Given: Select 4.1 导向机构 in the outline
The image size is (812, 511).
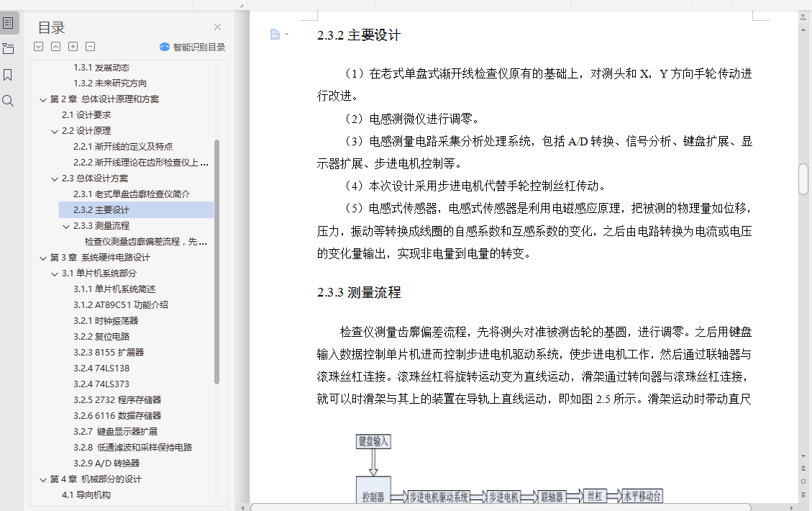Looking at the screenshot, I should (86, 495).
